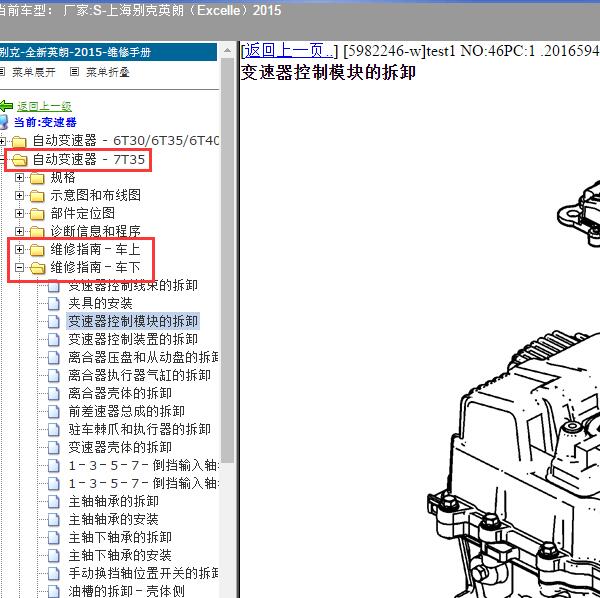Viewport: 600px width, 598px height.
Task: Click the 驻车棘爪和执行器的拆卸 document icon
Action: point(54,429)
